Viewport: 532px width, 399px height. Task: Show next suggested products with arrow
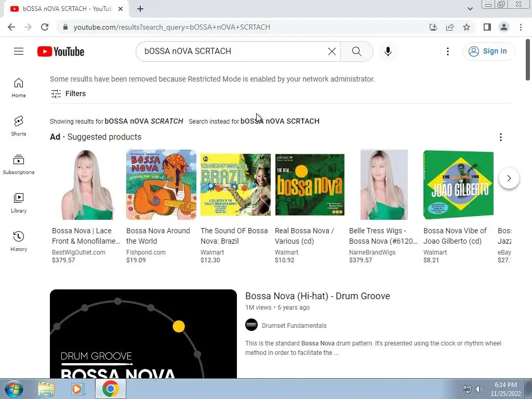point(509,178)
